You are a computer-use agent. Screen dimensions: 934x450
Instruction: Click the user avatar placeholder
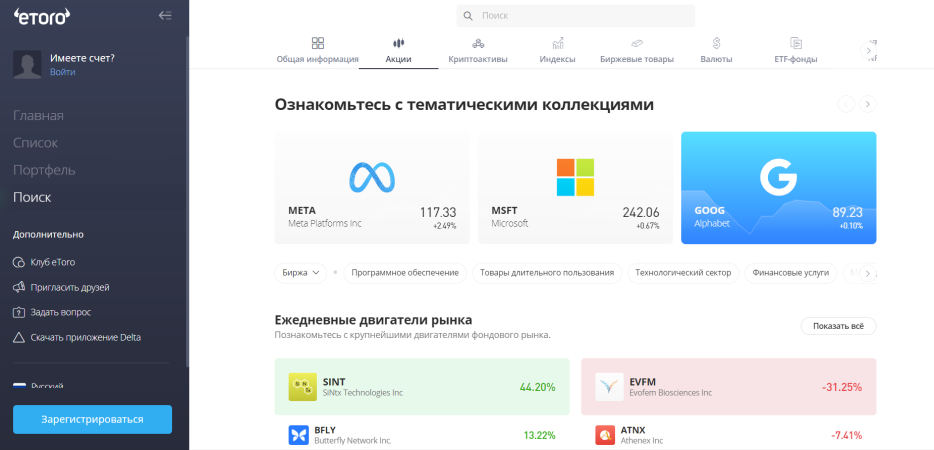(27, 64)
